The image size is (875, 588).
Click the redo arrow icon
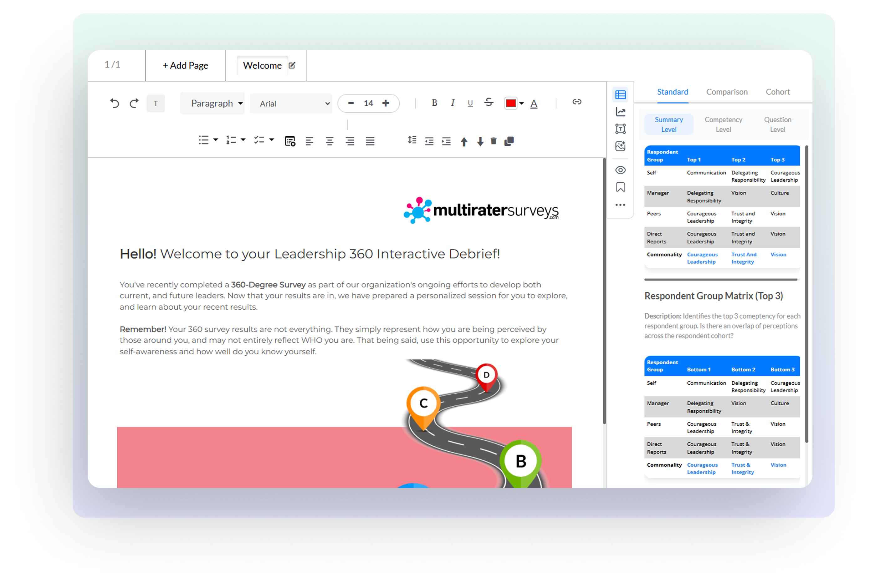click(134, 103)
